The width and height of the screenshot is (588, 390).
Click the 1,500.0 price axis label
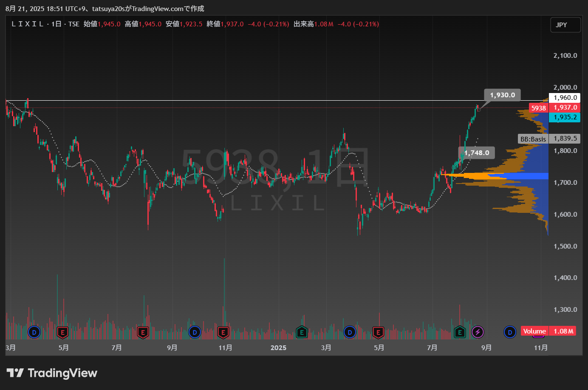tap(565, 246)
